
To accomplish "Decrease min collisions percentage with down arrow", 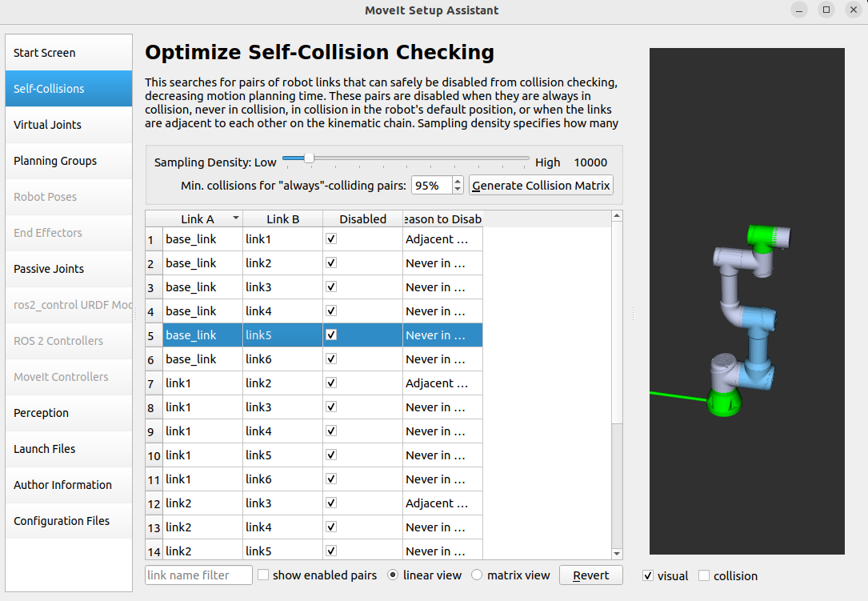I will [x=458, y=190].
